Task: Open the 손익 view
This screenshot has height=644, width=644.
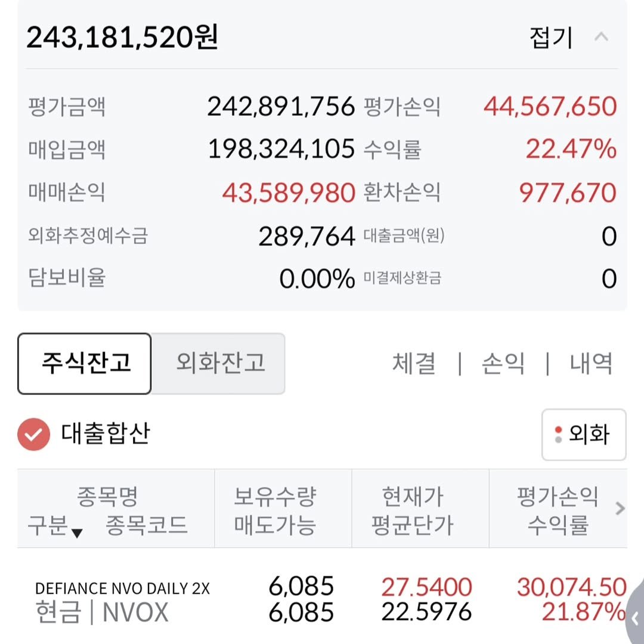Action: click(x=503, y=363)
